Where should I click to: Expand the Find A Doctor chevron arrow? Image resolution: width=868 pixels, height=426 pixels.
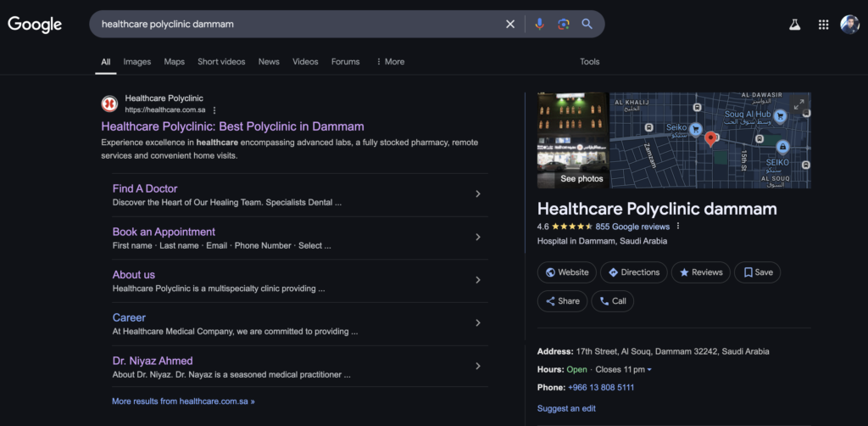click(x=478, y=193)
